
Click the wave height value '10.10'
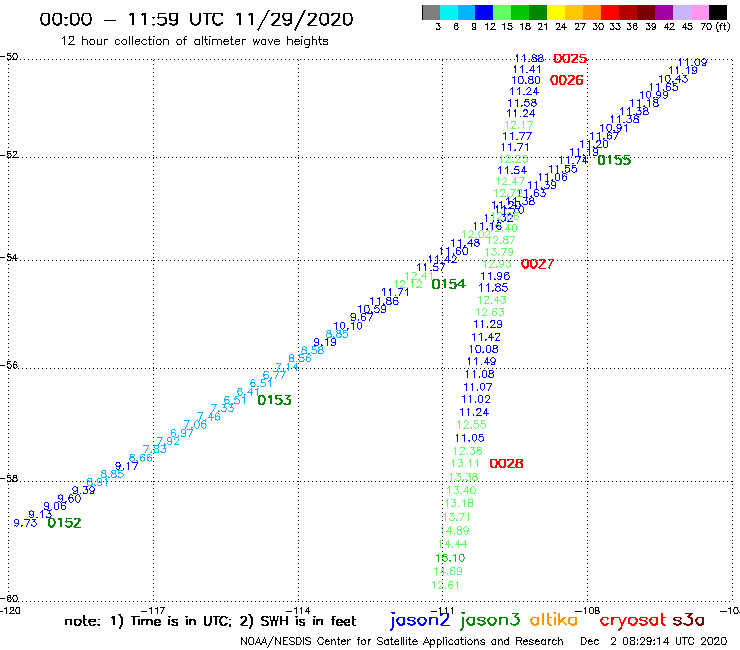coord(348,326)
